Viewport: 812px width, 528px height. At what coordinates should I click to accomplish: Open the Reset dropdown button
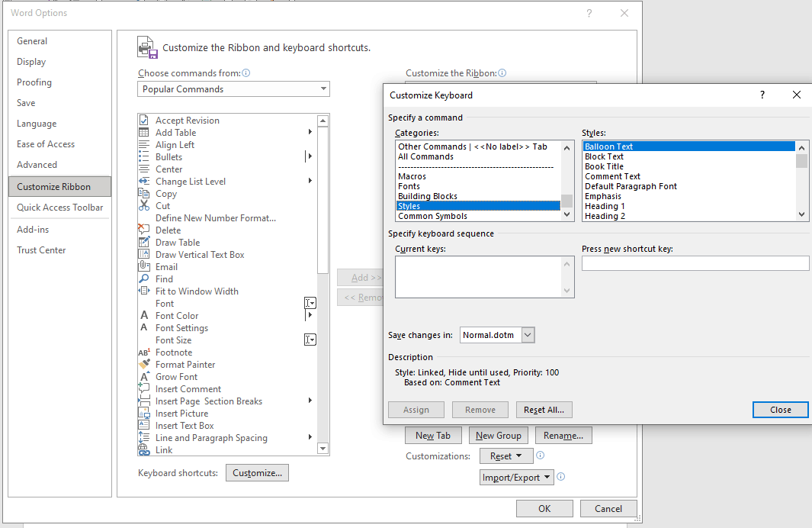pos(505,456)
